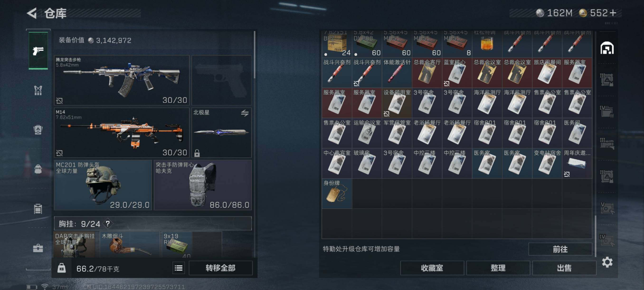The height and width of the screenshot is (290, 644).
Task: Click the 出售 sell button
Action: (x=564, y=268)
